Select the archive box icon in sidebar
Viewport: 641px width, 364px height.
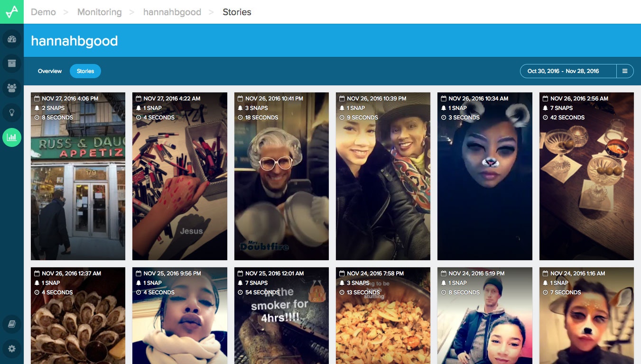(12, 63)
